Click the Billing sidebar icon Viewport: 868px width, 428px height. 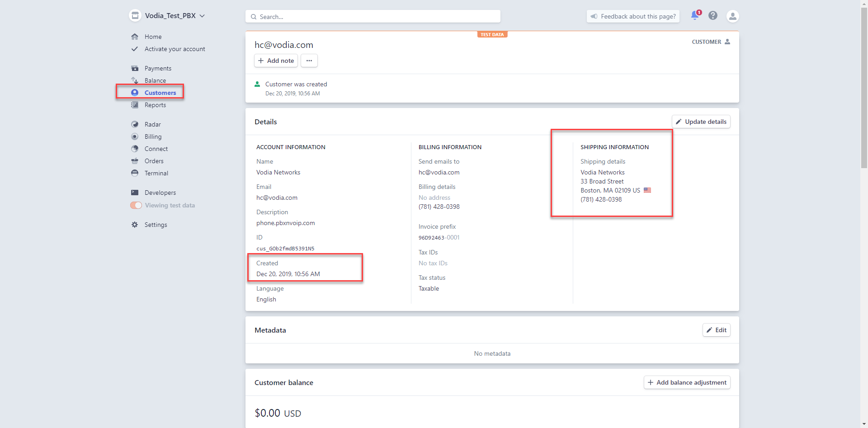coord(135,136)
